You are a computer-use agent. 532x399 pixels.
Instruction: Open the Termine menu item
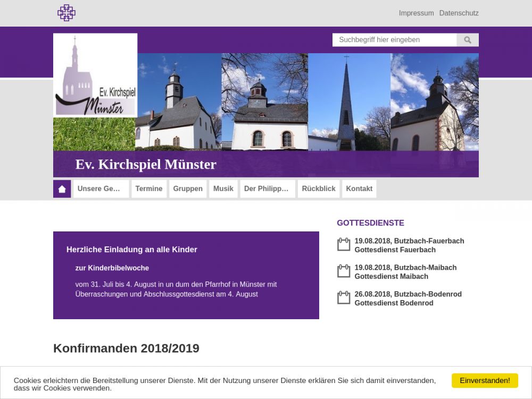pyautogui.click(x=149, y=189)
